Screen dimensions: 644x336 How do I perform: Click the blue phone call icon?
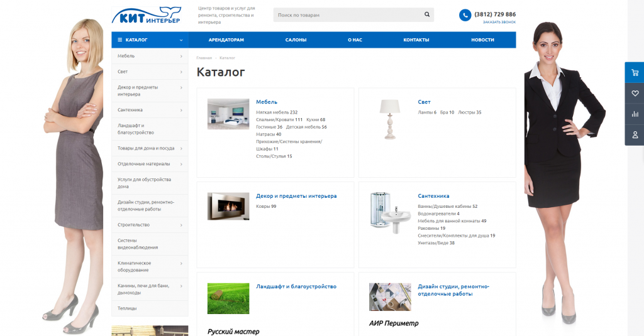465,15
